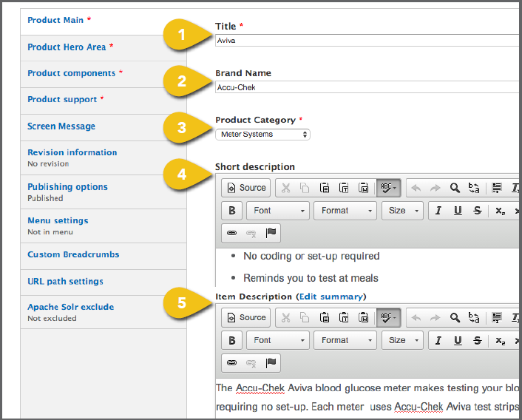The height and width of the screenshot is (420, 522).
Task: Click Paste from Word in Short description toolbar
Action: pyautogui.click(x=363, y=188)
